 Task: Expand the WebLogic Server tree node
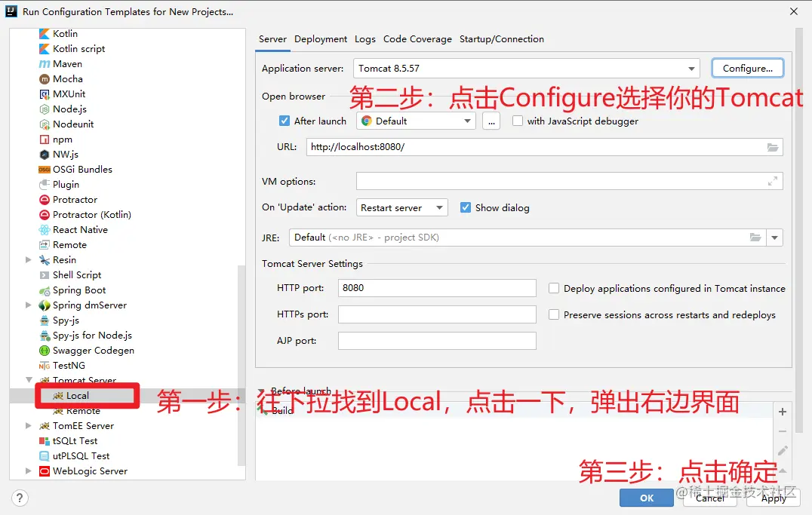point(29,471)
